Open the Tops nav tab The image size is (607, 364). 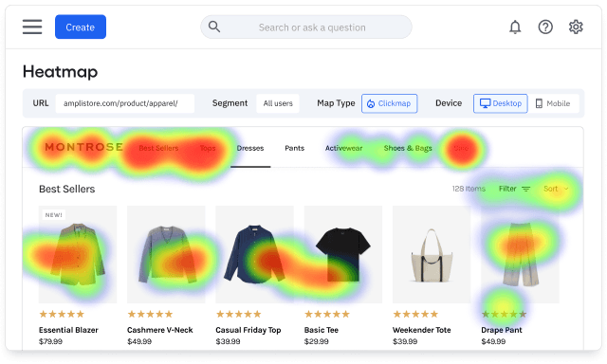click(208, 148)
